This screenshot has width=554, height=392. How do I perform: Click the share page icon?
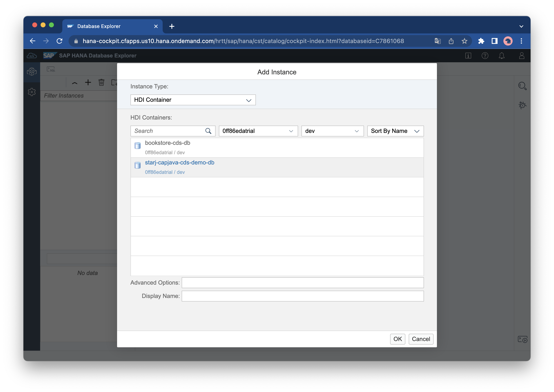click(451, 41)
